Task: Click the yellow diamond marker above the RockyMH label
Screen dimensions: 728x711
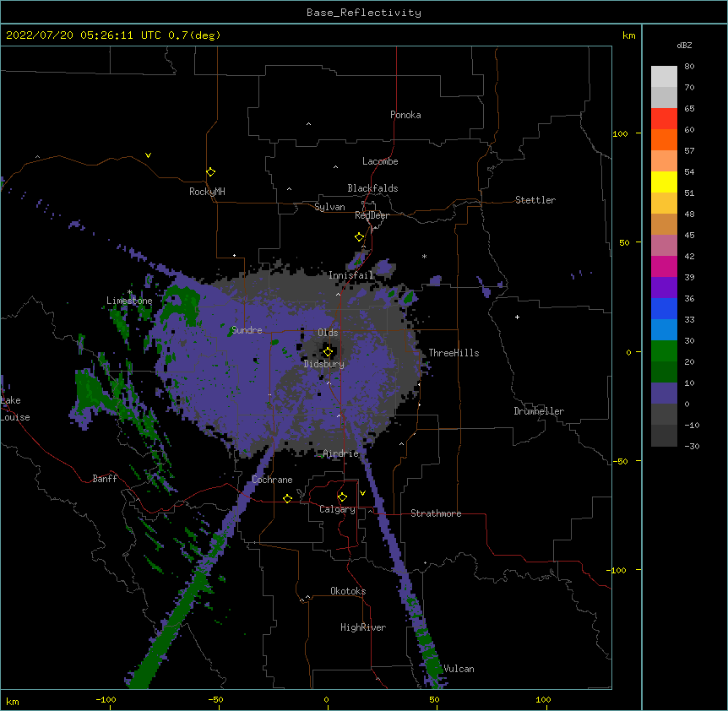Action: [x=211, y=172]
